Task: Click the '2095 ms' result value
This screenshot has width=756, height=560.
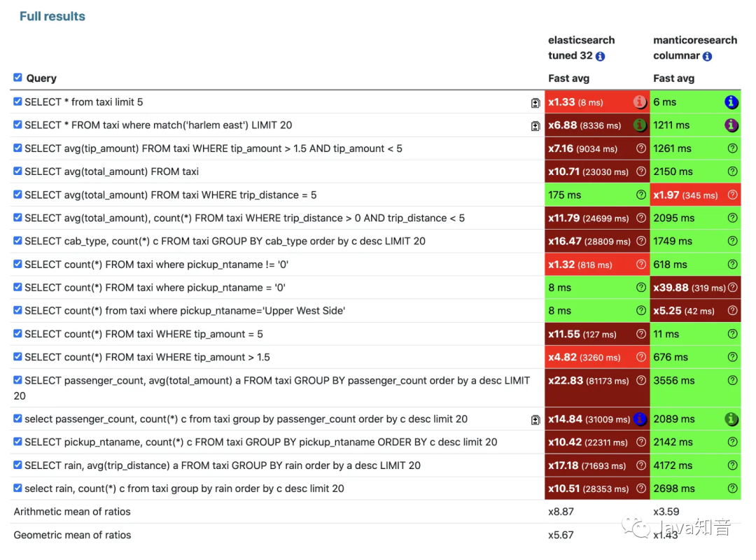Action: tap(674, 218)
